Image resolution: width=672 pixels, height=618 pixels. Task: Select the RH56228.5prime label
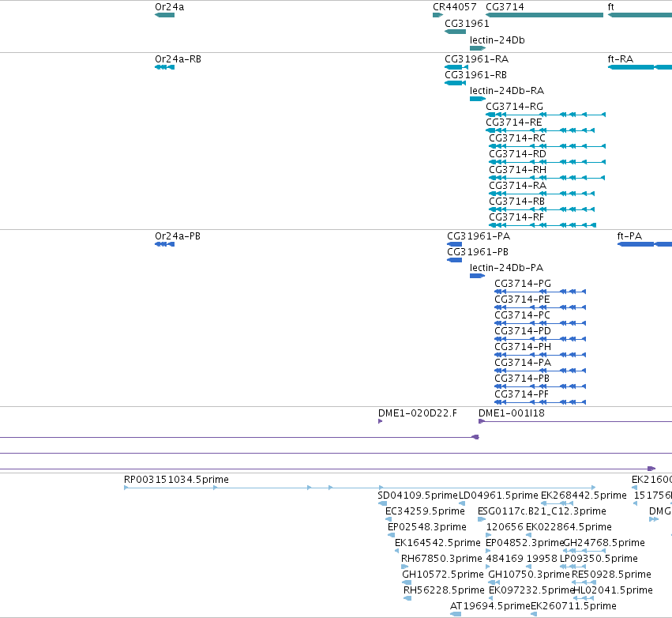pyautogui.click(x=444, y=590)
